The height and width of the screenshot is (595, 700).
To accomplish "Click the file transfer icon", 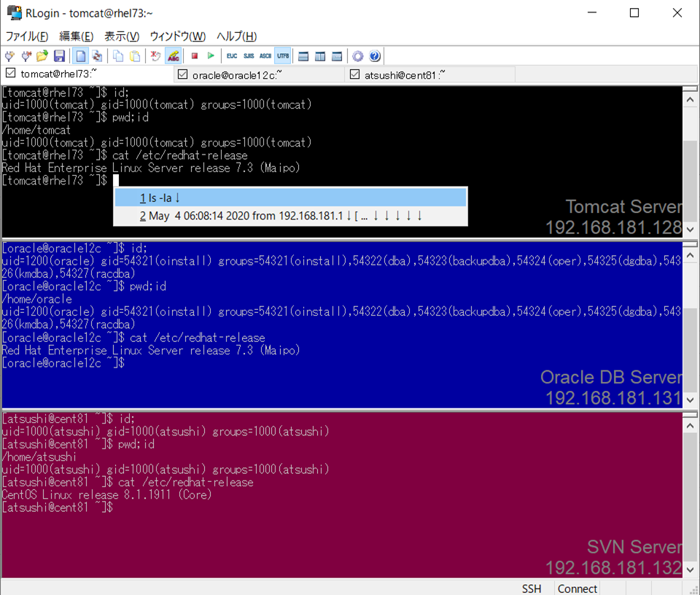I will (x=97, y=56).
